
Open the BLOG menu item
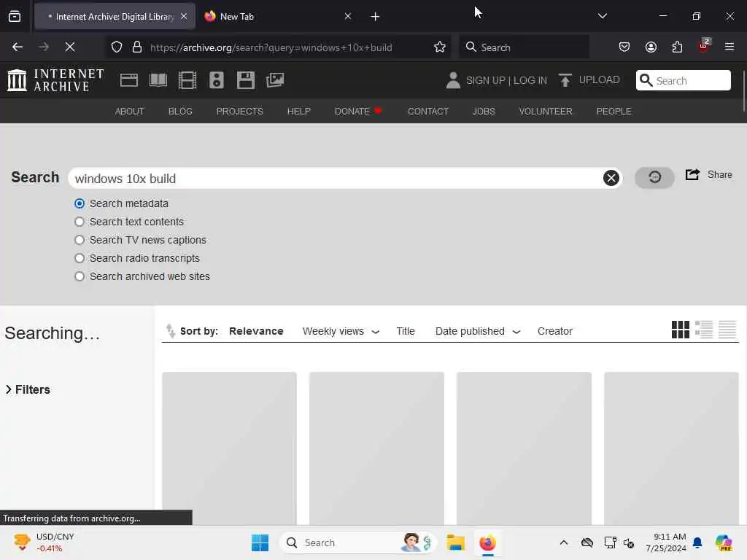tap(180, 111)
